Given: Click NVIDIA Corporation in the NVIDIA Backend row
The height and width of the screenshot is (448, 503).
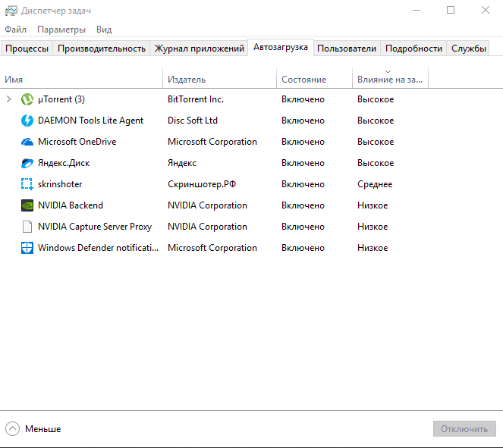Looking at the screenshot, I should [x=207, y=205].
